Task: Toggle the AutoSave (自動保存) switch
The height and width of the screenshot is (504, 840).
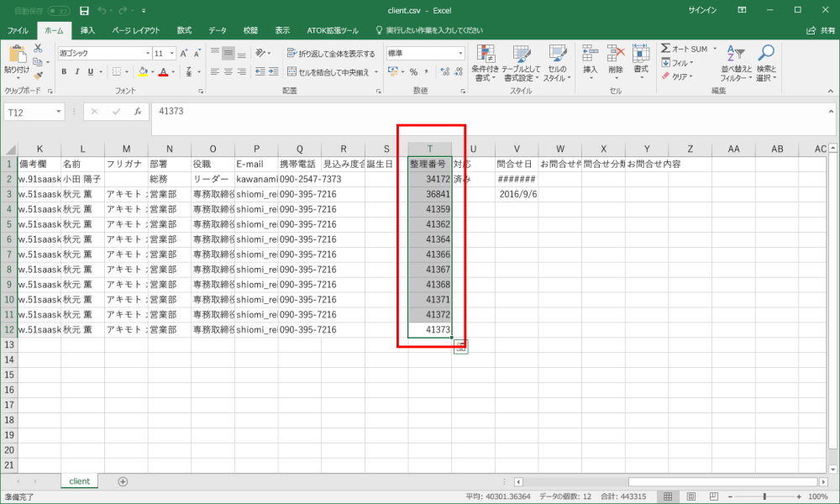Action: point(59,11)
